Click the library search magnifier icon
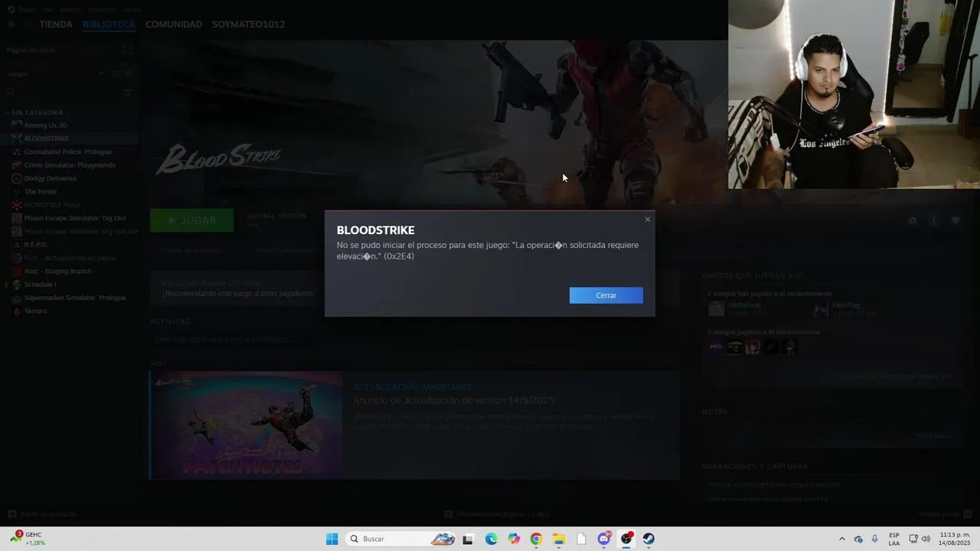Screen dimensions: 980x551 click(x=11, y=93)
